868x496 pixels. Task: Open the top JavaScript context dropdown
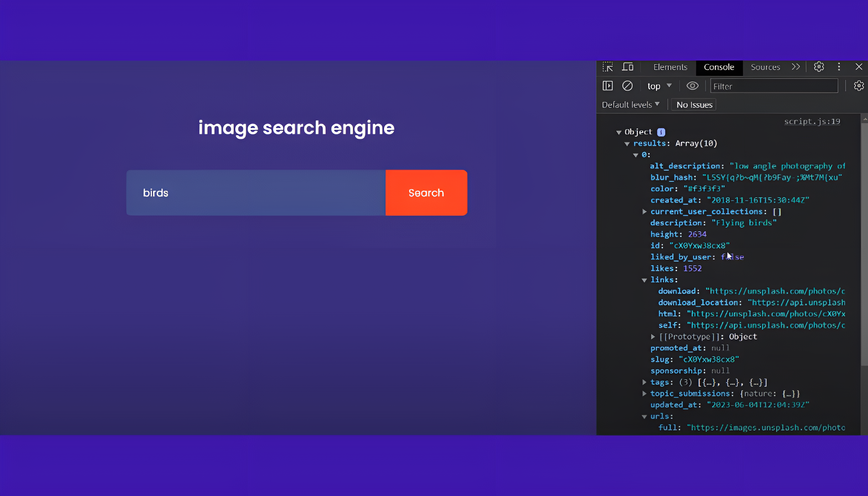pyautogui.click(x=659, y=86)
